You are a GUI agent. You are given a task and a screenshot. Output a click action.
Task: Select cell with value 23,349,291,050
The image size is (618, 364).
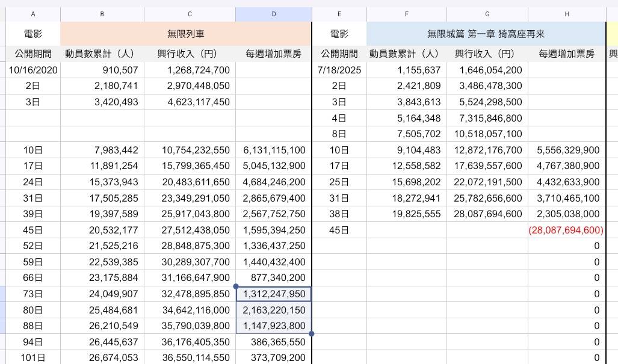(190, 198)
